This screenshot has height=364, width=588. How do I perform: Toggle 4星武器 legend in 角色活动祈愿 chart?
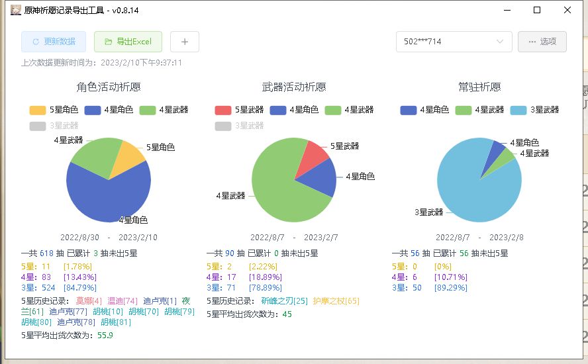[x=164, y=110]
